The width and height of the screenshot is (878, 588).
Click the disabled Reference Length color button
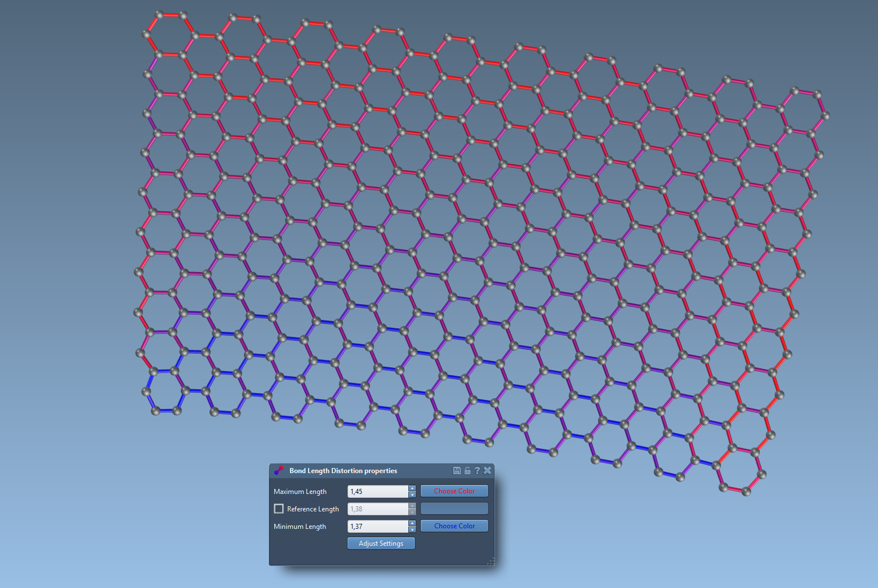coord(454,509)
